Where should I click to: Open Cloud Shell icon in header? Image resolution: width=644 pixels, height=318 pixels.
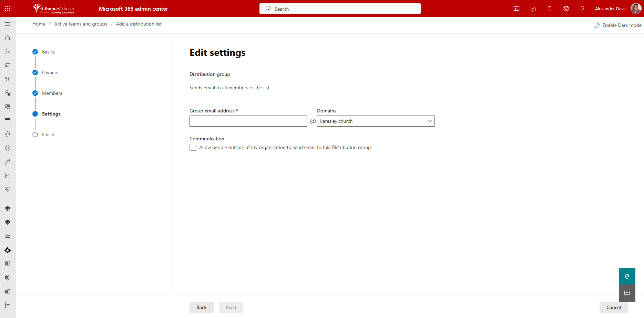coord(517,9)
